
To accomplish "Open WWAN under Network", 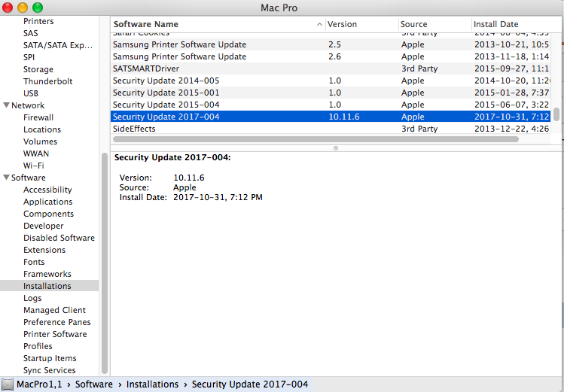I will (x=36, y=153).
